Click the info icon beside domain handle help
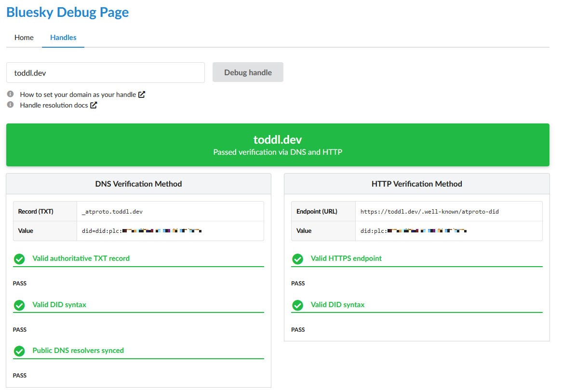The height and width of the screenshot is (392, 562). [x=11, y=94]
